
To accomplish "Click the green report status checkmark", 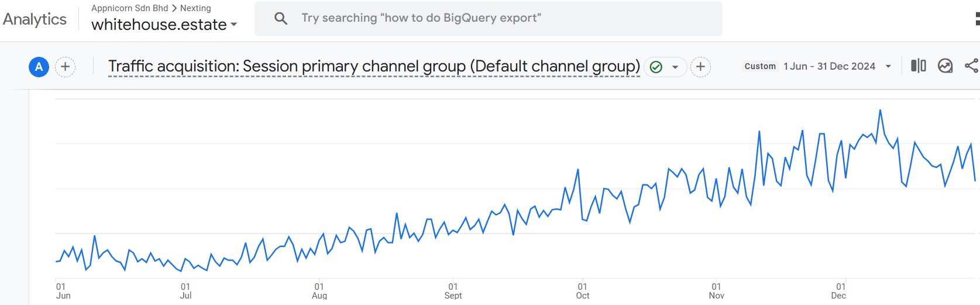I will coord(656,67).
